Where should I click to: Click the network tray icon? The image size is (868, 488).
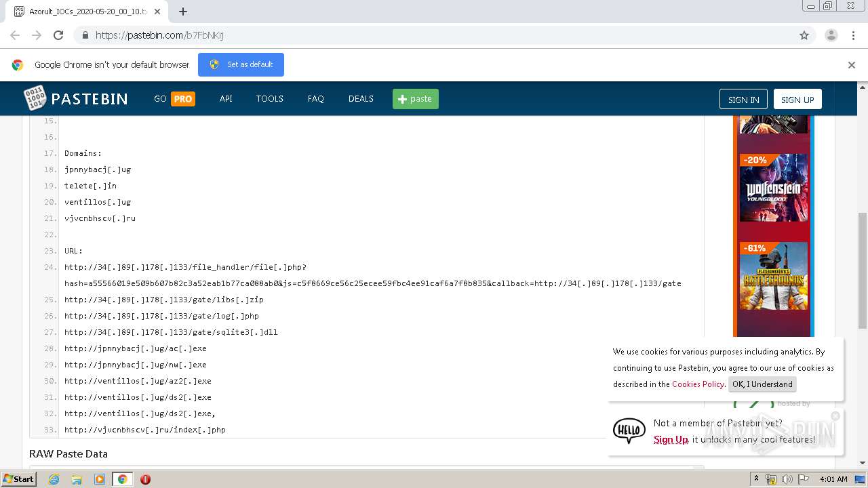point(771,479)
